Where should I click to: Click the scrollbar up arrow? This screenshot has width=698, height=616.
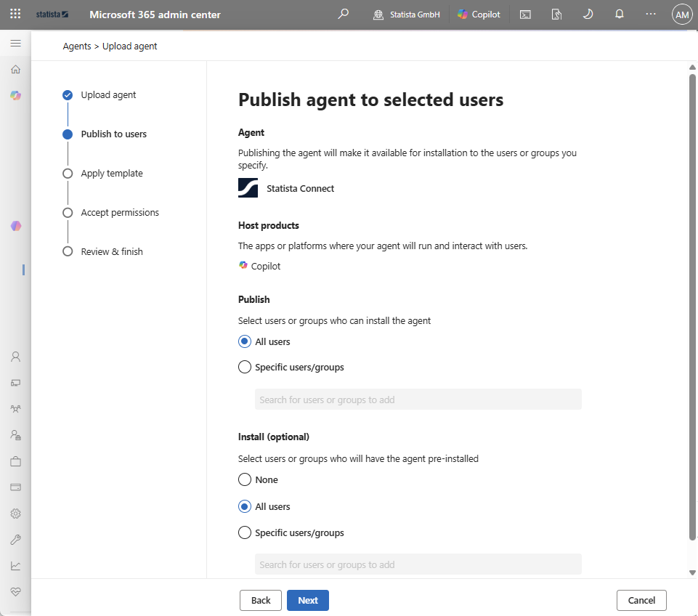click(x=692, y=68)
